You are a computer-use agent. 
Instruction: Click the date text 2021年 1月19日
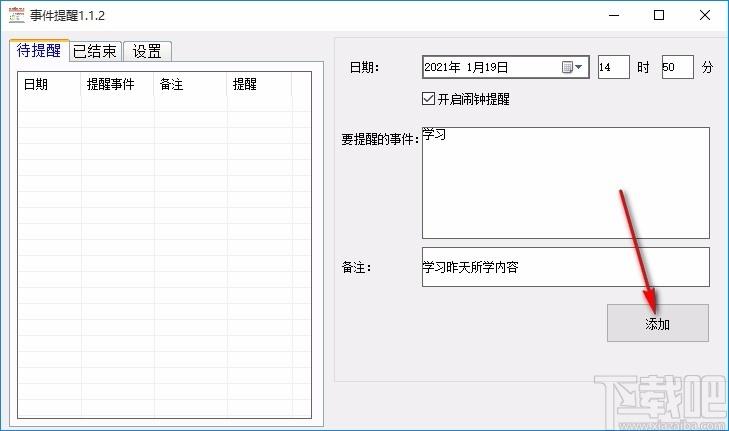click(466, 67)
